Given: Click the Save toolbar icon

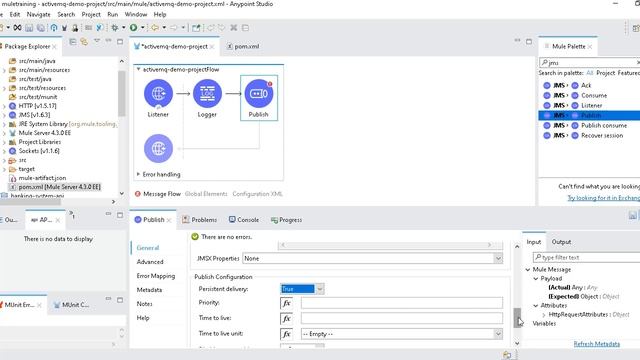Looking at the screenshot, I should (x=29, y=28).
